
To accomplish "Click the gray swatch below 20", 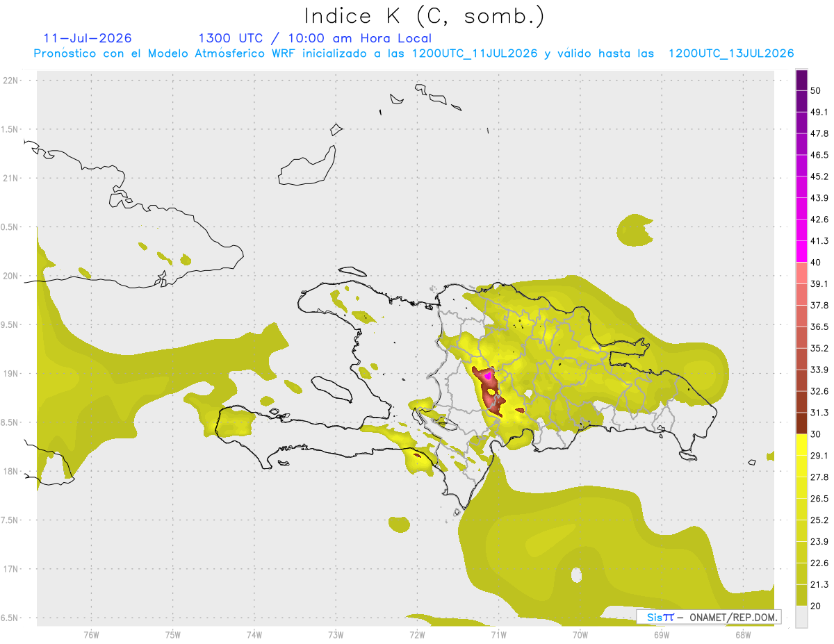I will point(801,617).
